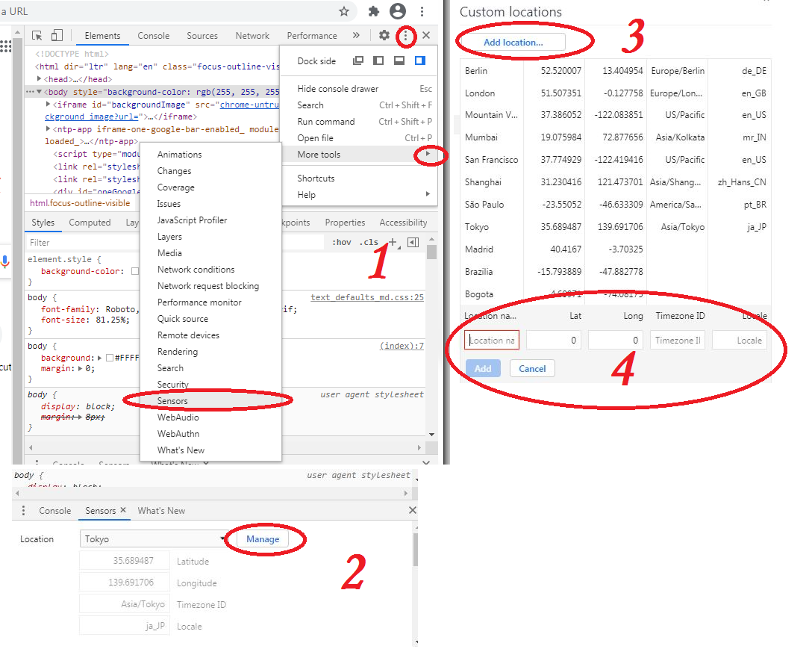Toggle the computed styles sidebar icon

tap(413, 242)
